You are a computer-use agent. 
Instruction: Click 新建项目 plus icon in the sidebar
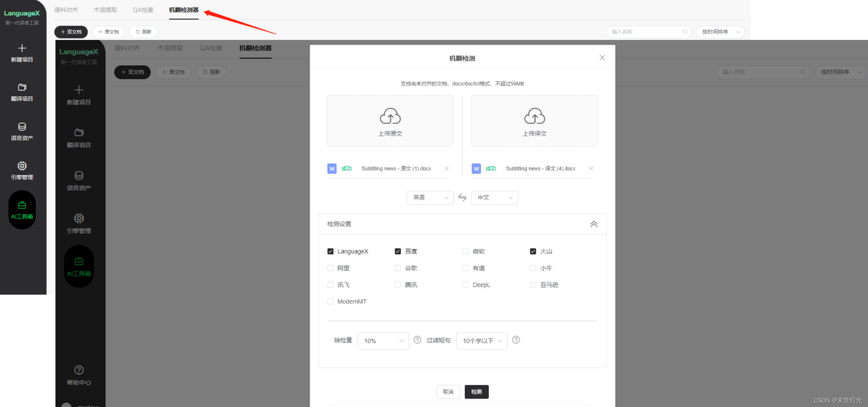point(22,48)
